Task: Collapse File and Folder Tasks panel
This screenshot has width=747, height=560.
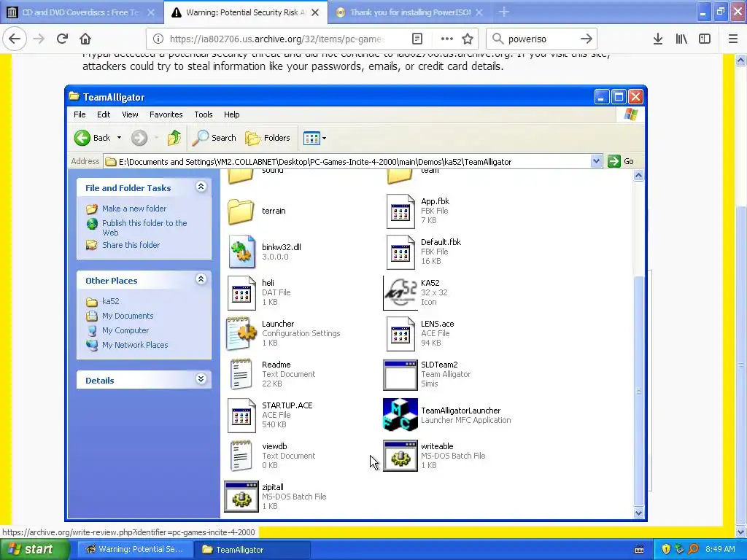Action: 201,187
